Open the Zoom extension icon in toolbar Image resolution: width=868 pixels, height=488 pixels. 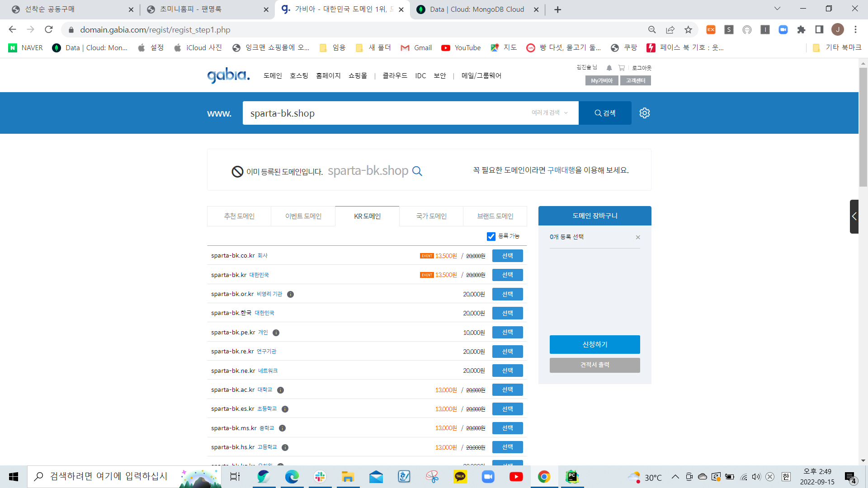pyautogui.click(x=783, y=30)
